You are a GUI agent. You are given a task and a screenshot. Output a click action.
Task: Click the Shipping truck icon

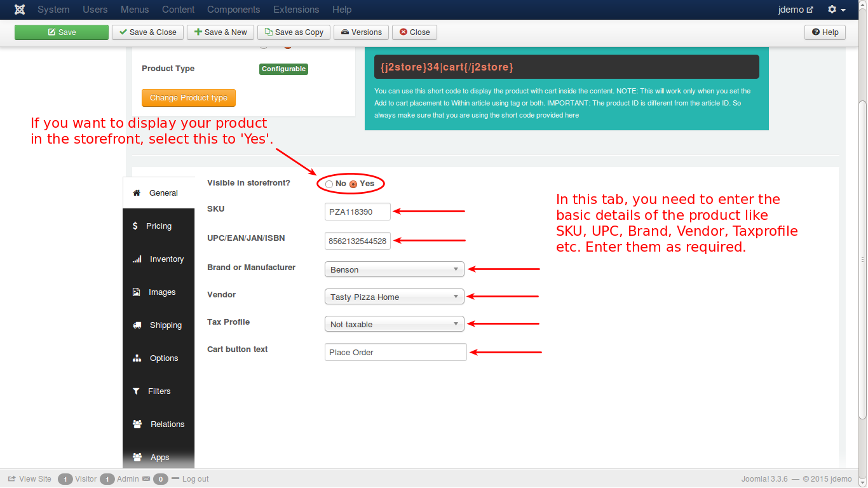[x=137, y=325]
